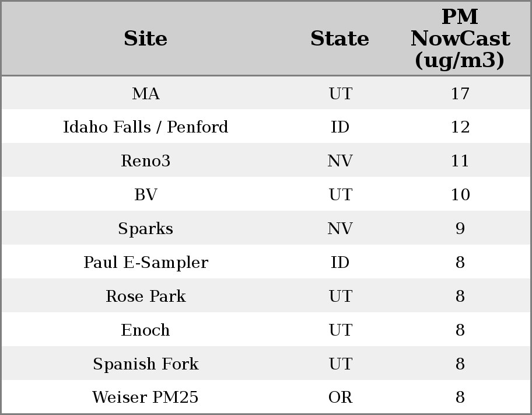The image size is (532, 415).
Task: Click the Site column header
Action: tap(145, 39)
